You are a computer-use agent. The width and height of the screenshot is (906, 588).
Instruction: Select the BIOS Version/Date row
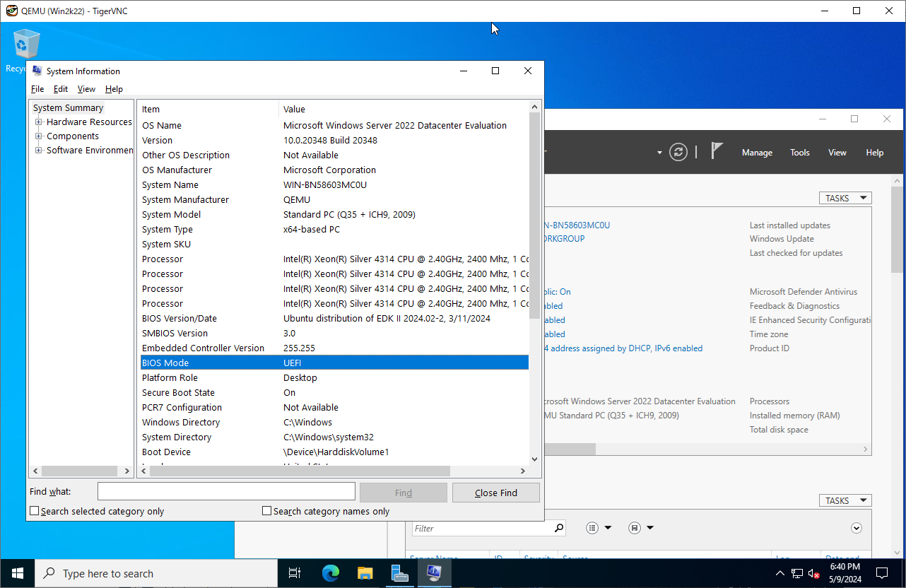(334, 318)
